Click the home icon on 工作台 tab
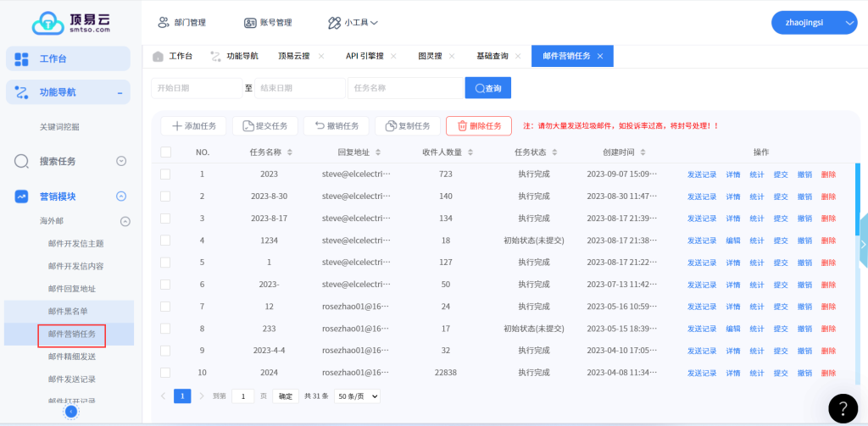The image size is (868, 426). [x=158, y=56]
